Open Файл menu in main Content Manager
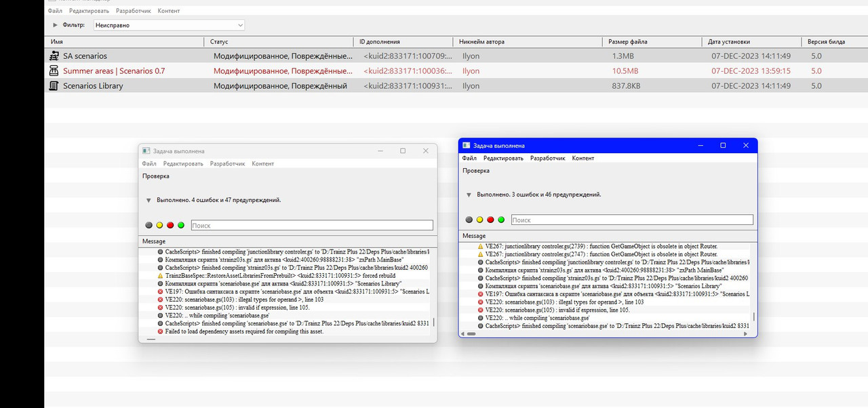Screen dimensions: 868x408 pyautogui.click(x=55, y=11)
